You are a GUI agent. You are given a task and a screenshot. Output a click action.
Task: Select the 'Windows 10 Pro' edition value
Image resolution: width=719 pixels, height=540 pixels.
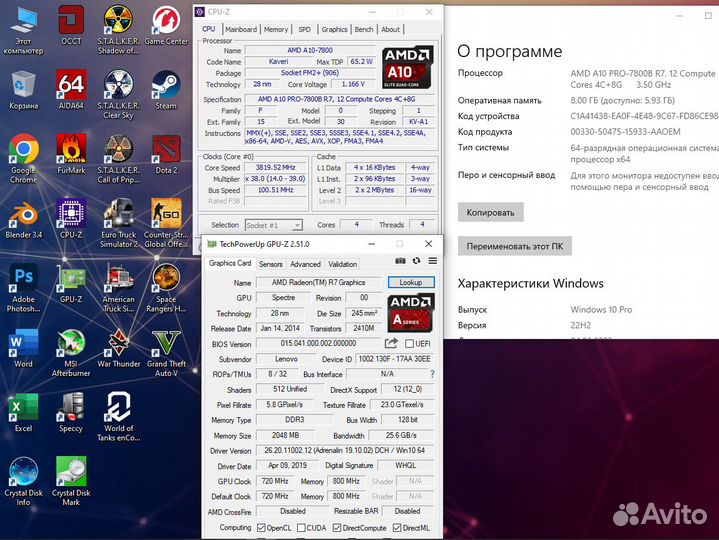601,309
